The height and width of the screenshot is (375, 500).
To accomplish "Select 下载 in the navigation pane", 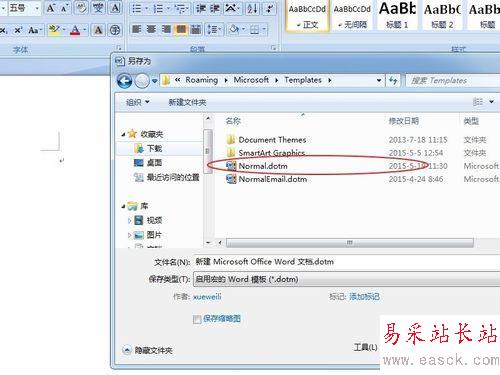I will coord(155,148).
